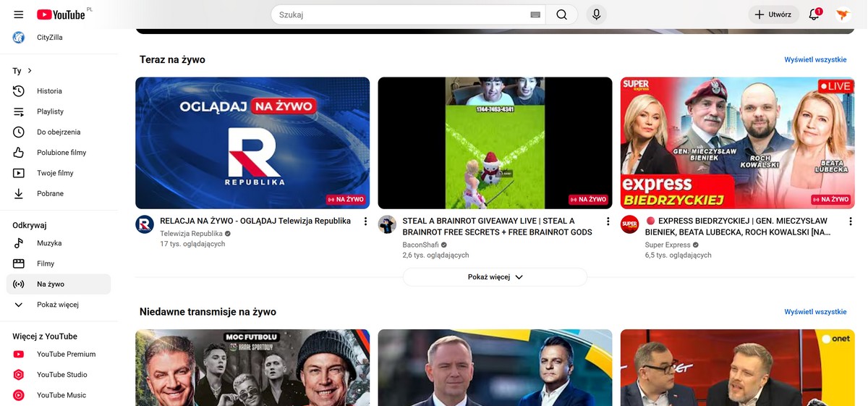
Task: Open the Moc Futbolu recent stream thumbnail
Action: pyautogui.click(x=252, y=368)
